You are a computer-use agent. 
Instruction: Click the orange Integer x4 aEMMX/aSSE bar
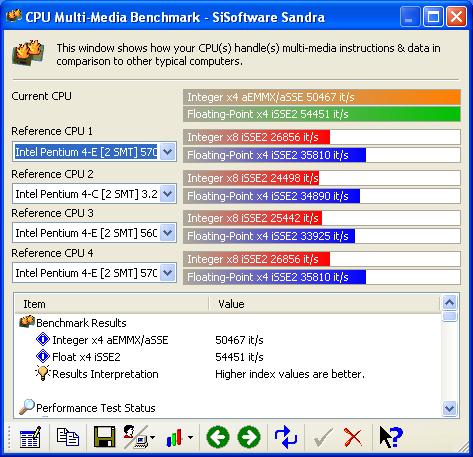pyautogui.click(x=322, y=97)
